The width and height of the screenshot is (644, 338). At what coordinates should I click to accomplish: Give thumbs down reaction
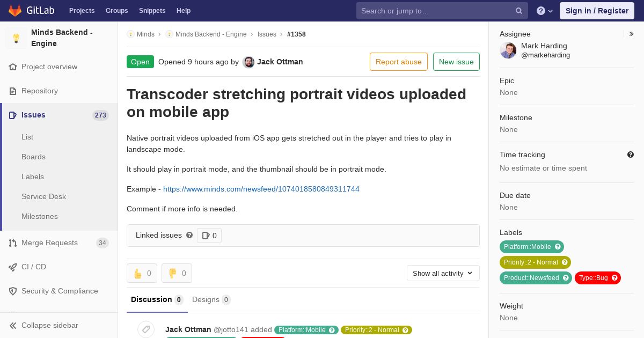[x=177, y=273]
